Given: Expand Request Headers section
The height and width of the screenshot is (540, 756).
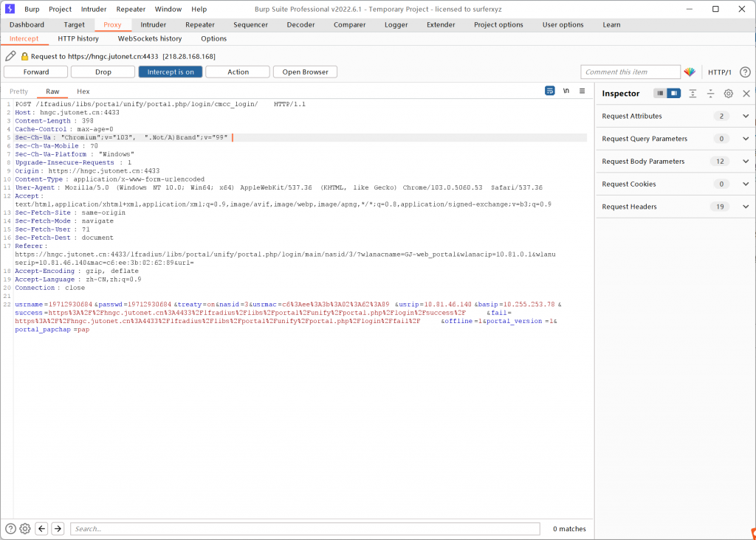Looking at the screenshot, I should click(x=745, y=207).
